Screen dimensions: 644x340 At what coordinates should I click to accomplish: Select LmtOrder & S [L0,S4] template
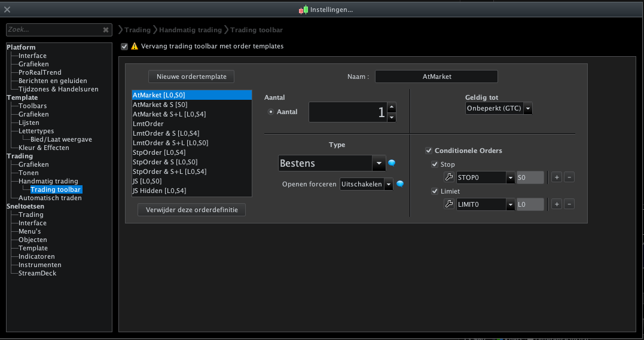coord(192,133)
